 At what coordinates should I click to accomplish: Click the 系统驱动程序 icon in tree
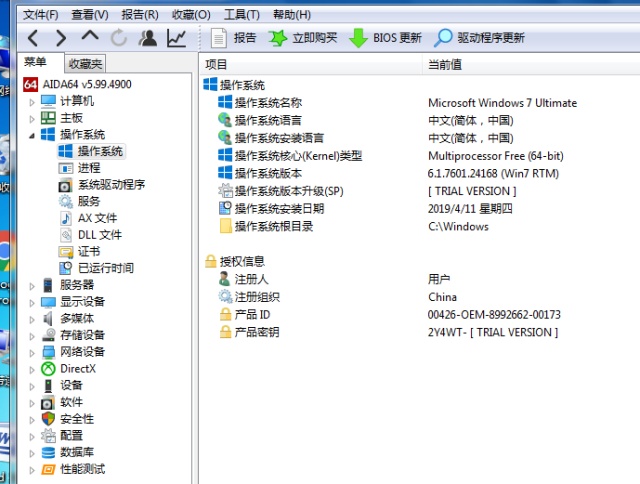point(65,185)
